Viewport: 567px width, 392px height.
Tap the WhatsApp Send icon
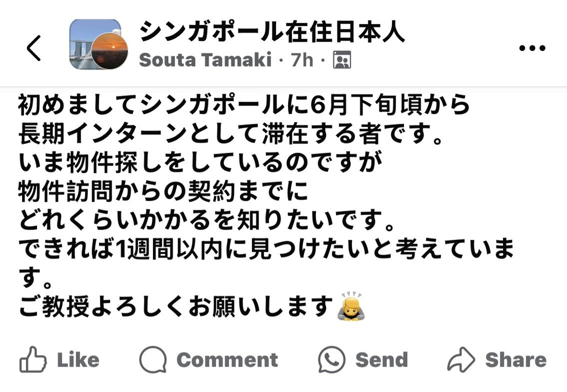click(331, 360)
